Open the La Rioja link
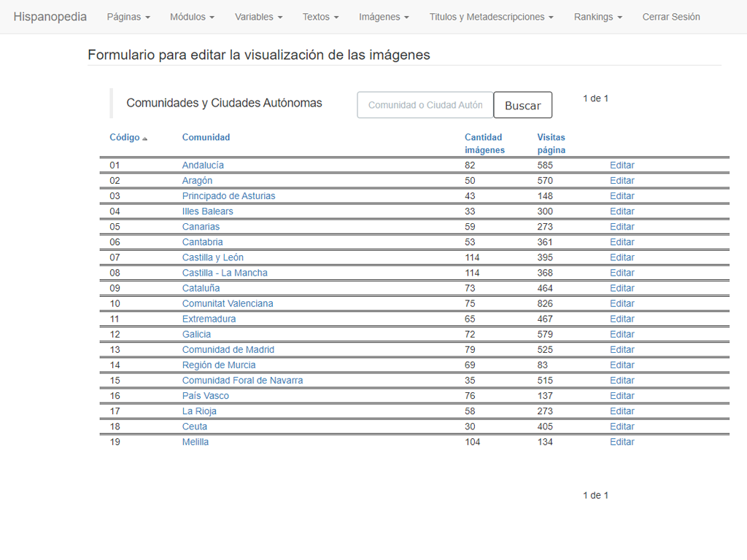Image resolution: width=747 pixels, height=560 pixels. 199,411
